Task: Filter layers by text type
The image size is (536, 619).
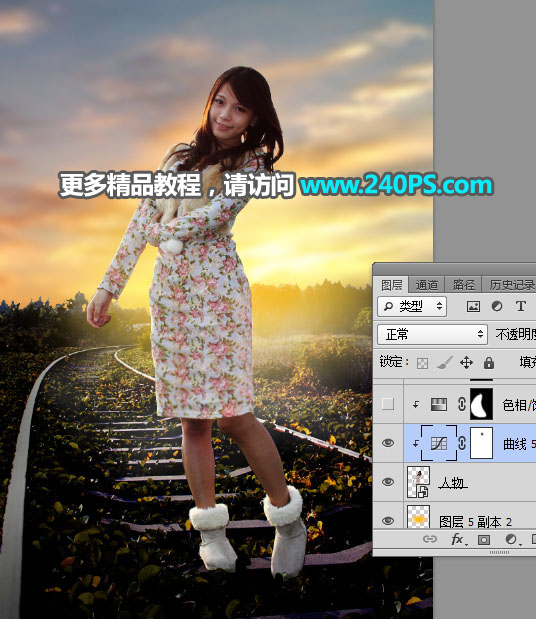Action: click(x=521, y=306)
